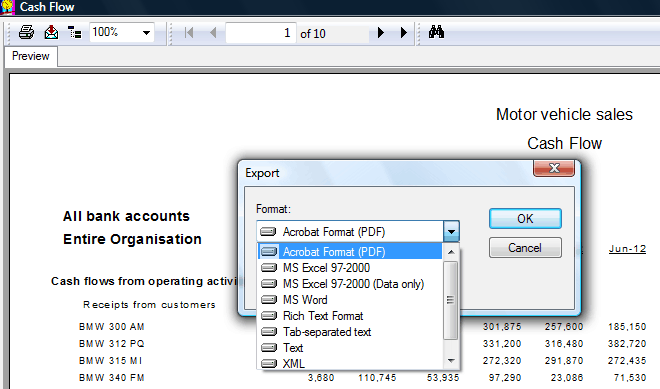This screenshot has width=660, height=389.
Task: Click the Rich Text Format entry icon
Action: click(269, 316)
